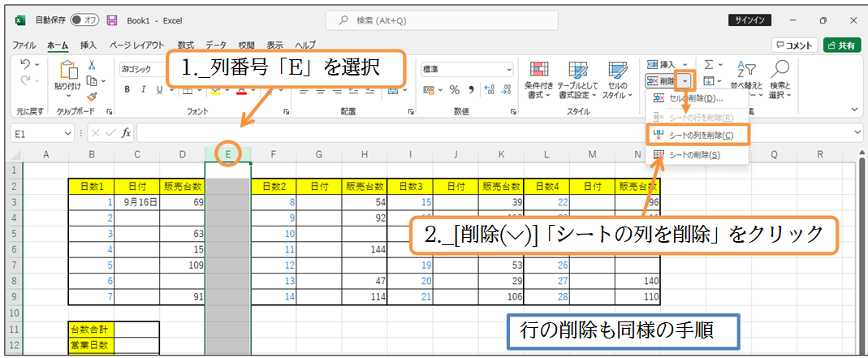Collapse the ribbon with the chevron
The width and height of the screenshot is (868, 358).
[857, 111]
